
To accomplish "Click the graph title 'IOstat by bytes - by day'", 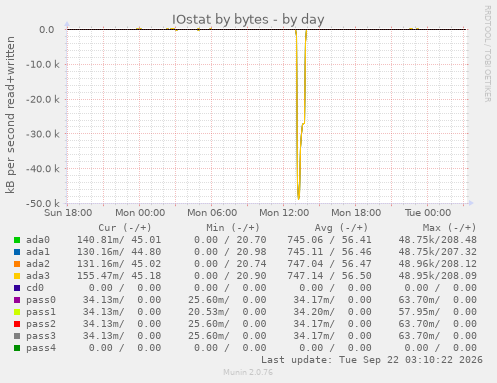I will [248, 19].
